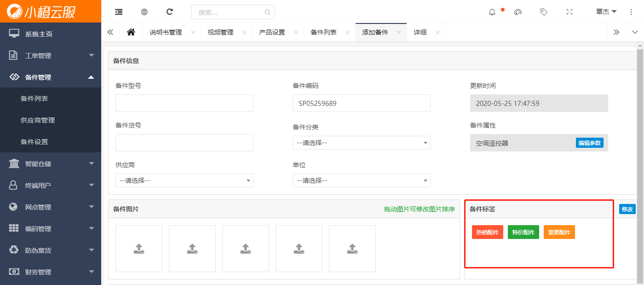Go to home tab icon

(131, 32)
